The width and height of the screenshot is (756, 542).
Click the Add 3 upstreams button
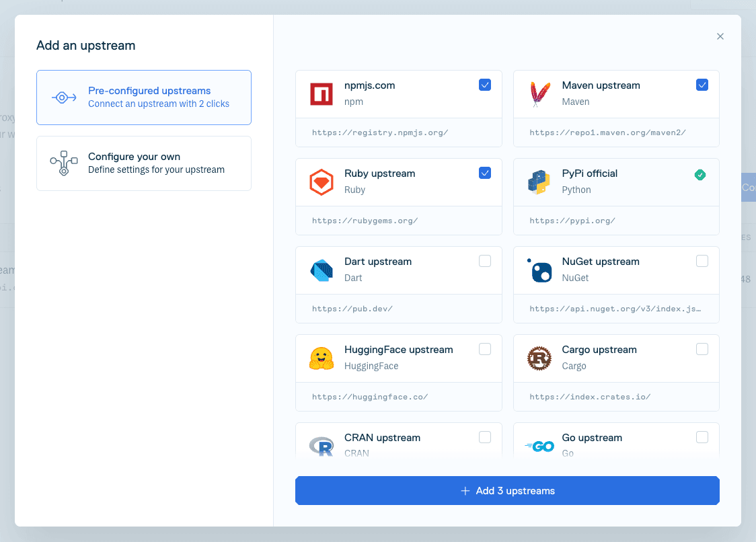tap(507, 490)
